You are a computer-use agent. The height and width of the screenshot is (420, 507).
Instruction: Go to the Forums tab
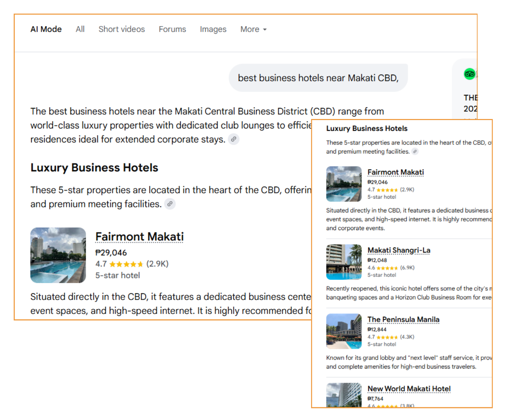pyautogui.click(x=172, y=29)
